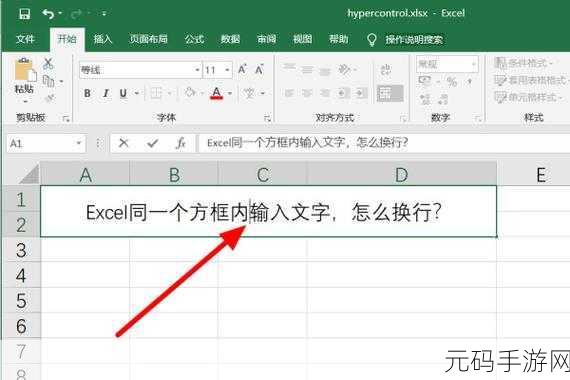Open the Customize Quick Access Toolbar dropdown

104,14
